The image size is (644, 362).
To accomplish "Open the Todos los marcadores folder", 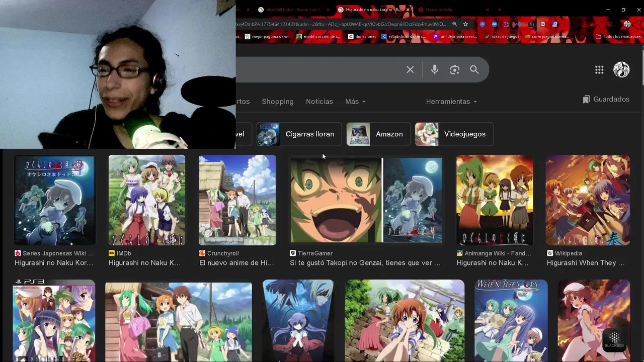I will [619, 37].
